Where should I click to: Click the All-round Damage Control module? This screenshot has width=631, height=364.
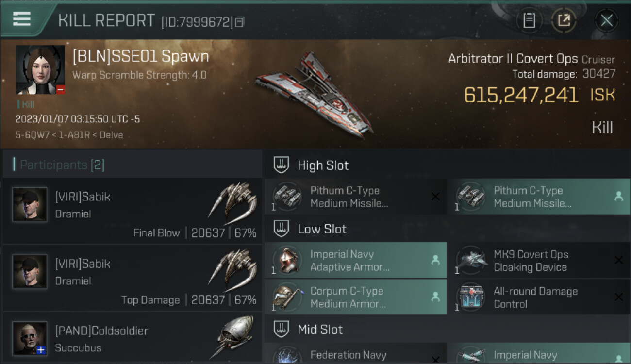(538, 297)
